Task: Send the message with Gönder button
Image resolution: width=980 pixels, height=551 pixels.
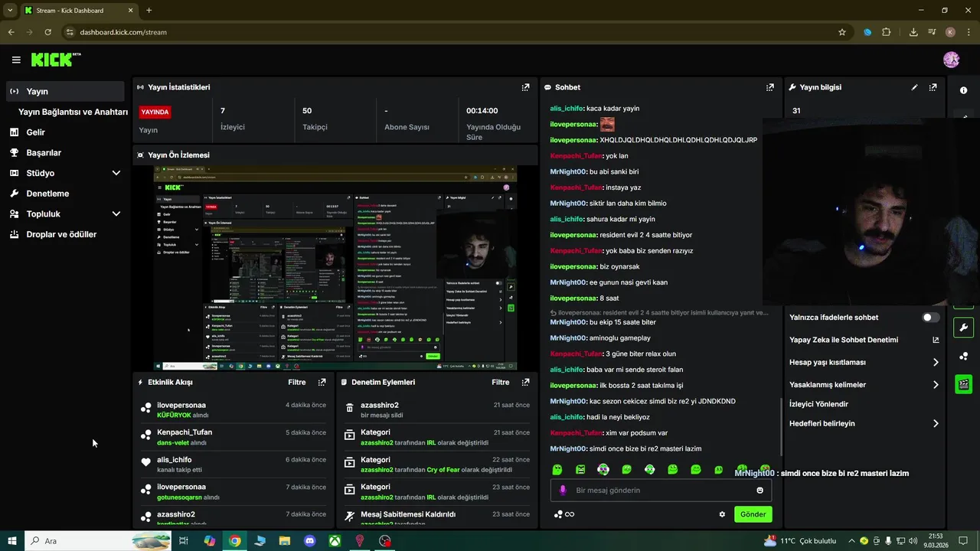Action: click(753, 514)
